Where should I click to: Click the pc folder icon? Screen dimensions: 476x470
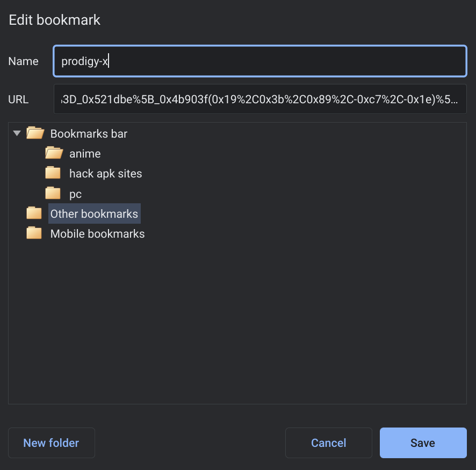[52, 193]
